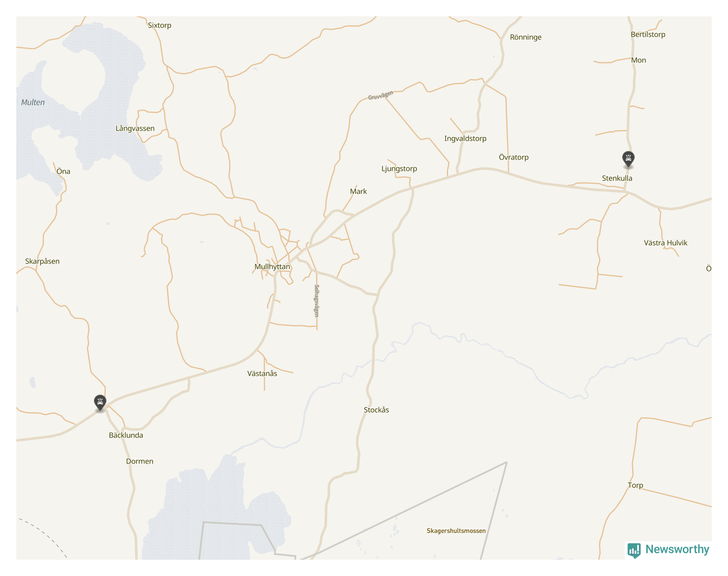Click the Multen lake label

(33, 102)
